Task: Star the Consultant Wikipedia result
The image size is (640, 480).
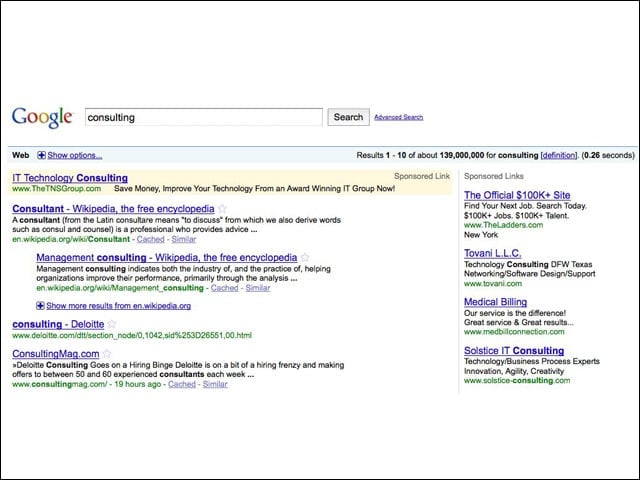Action: tap(222, 209)
